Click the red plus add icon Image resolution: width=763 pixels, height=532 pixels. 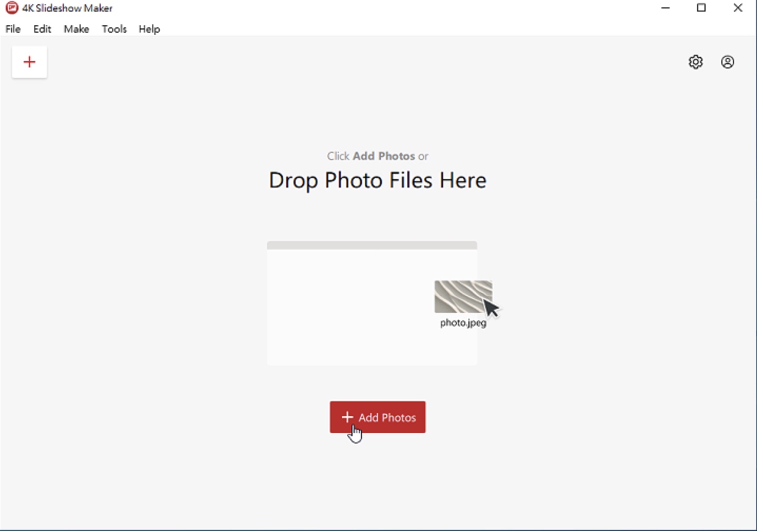coord(30,62)
